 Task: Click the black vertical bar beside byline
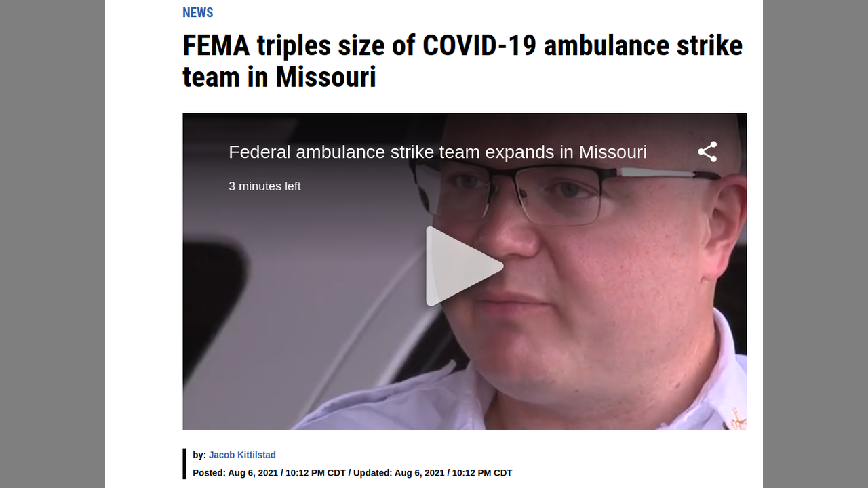point(184,464)
